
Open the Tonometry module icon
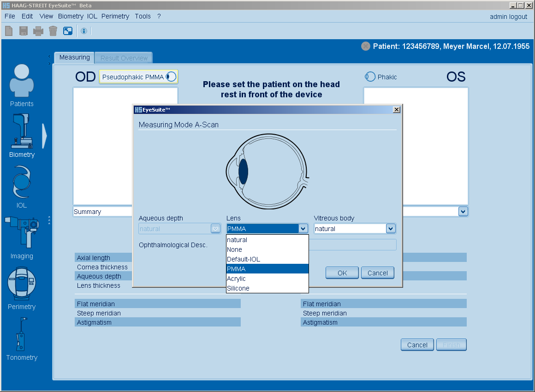pyautogui.click(x=22, y=338)
